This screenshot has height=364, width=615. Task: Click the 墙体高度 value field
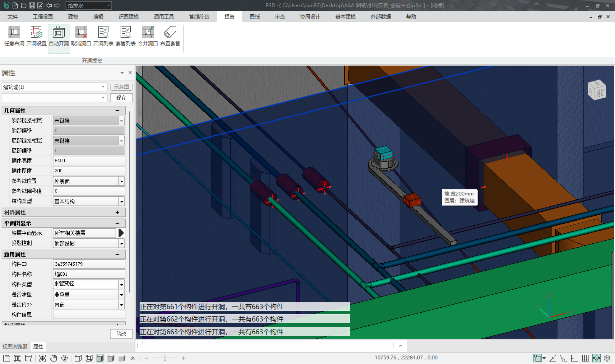pyautogui.click(x=89, y=160)
